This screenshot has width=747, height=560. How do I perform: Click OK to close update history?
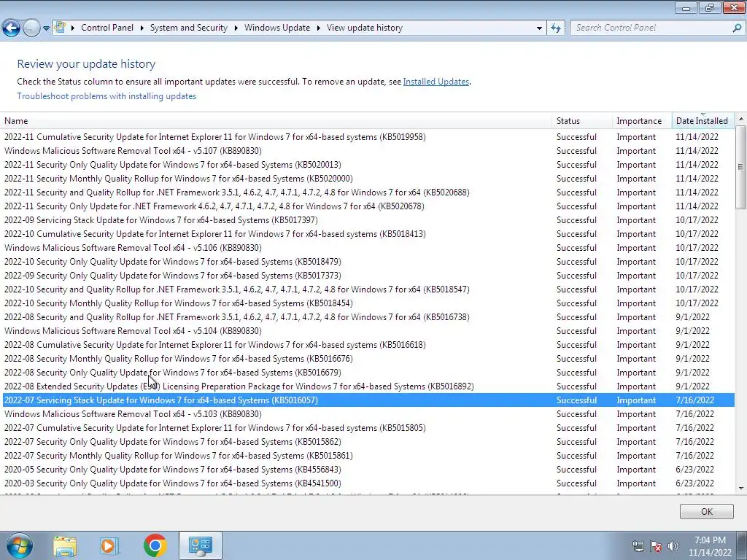point(706,511)
